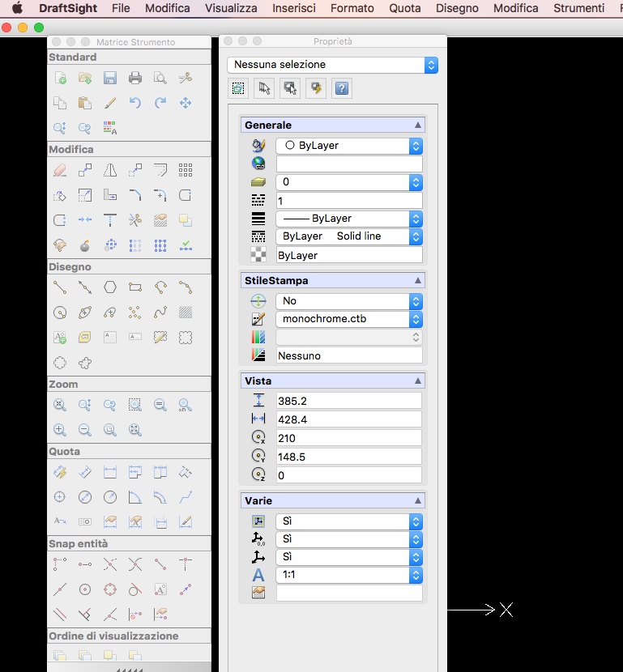Select the Point tool in Disegno section
The image size is (623, 672).
tap(135, 313)
